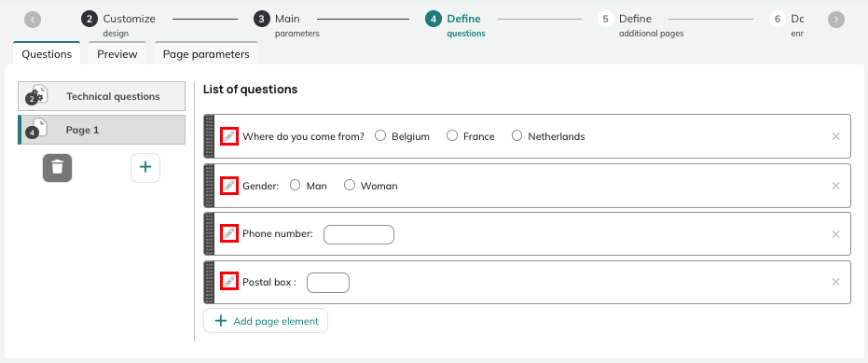Delete the Postal box question

pos(836,282)
